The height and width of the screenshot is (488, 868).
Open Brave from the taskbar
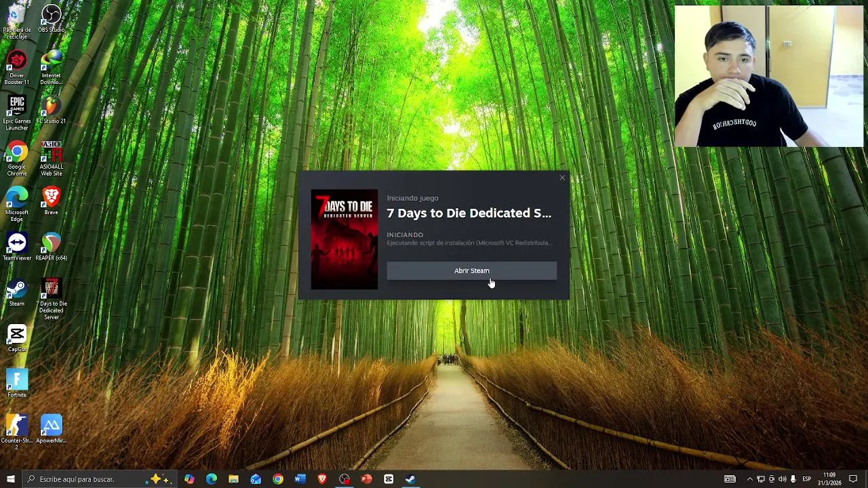point(322,479)
